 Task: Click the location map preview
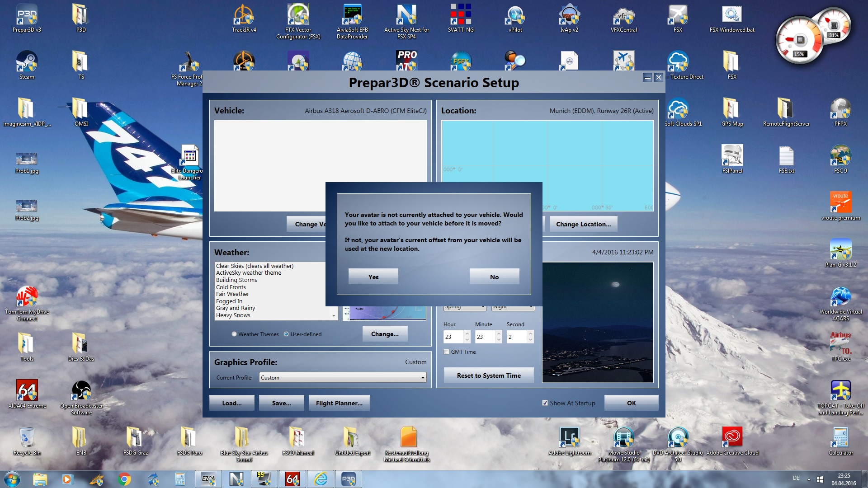(x=547, y=165)
